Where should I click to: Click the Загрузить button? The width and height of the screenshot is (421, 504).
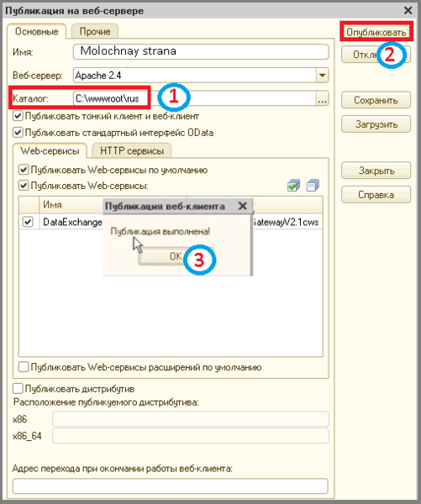point(376,124)
